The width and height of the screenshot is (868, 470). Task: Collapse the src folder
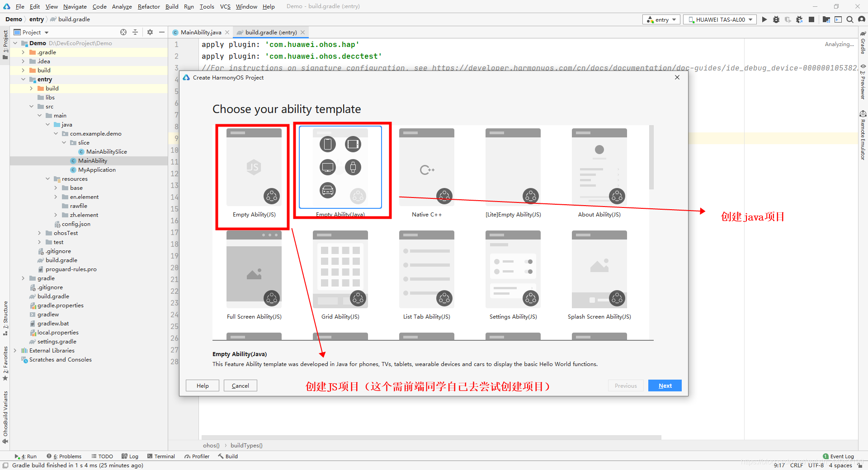point(32,107)
